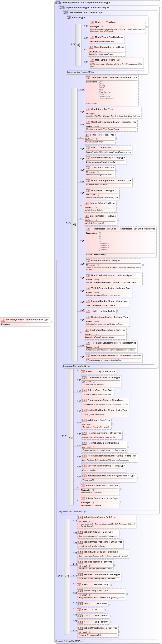Click the 'ModelGroup : TextType' label

[96, 591]
